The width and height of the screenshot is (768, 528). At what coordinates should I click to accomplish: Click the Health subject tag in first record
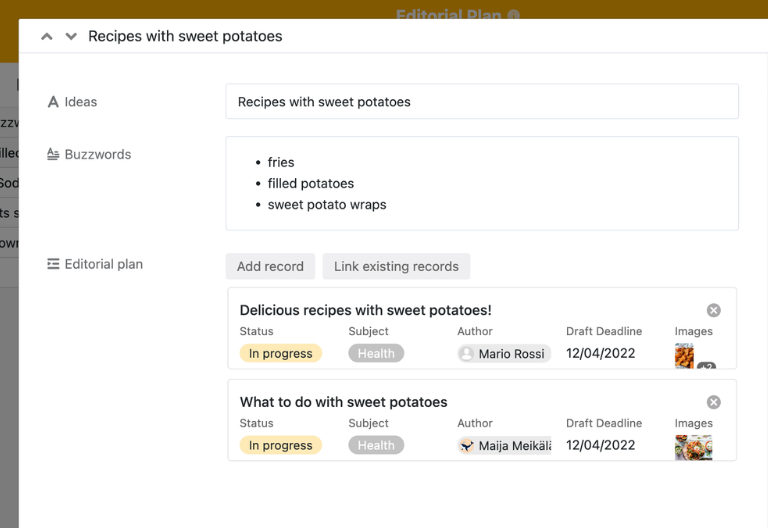click(x=376, y=353)
